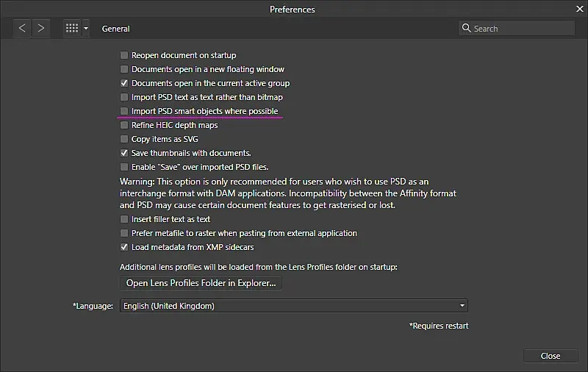Close the Preferences window with the X
Viewport: 588px width, 372px height.
click(578, 9)
